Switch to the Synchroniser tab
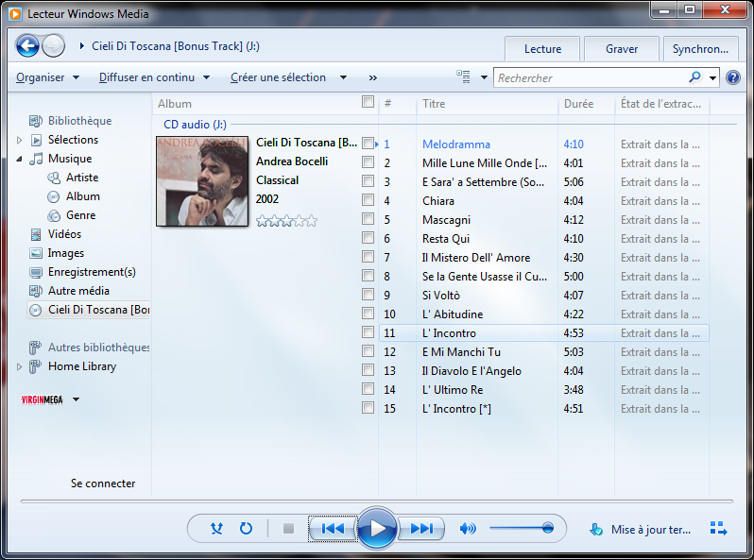 tap(700, 49)
